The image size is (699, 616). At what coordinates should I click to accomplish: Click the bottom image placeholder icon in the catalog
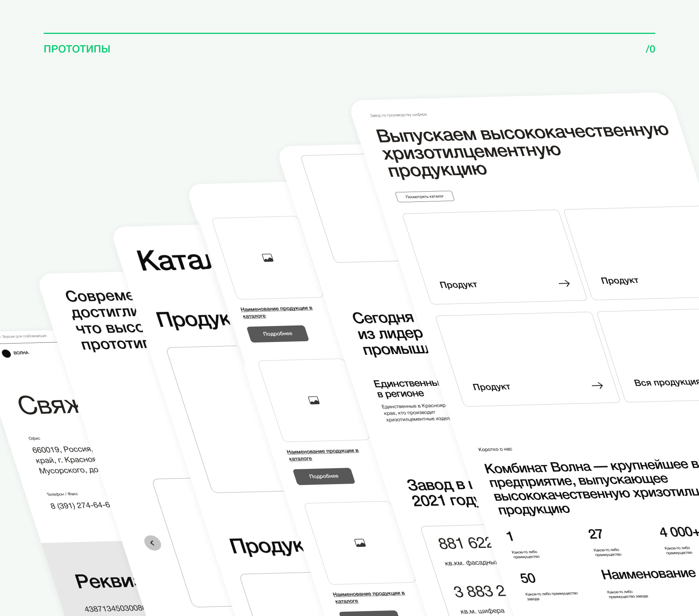coord(360,543)
